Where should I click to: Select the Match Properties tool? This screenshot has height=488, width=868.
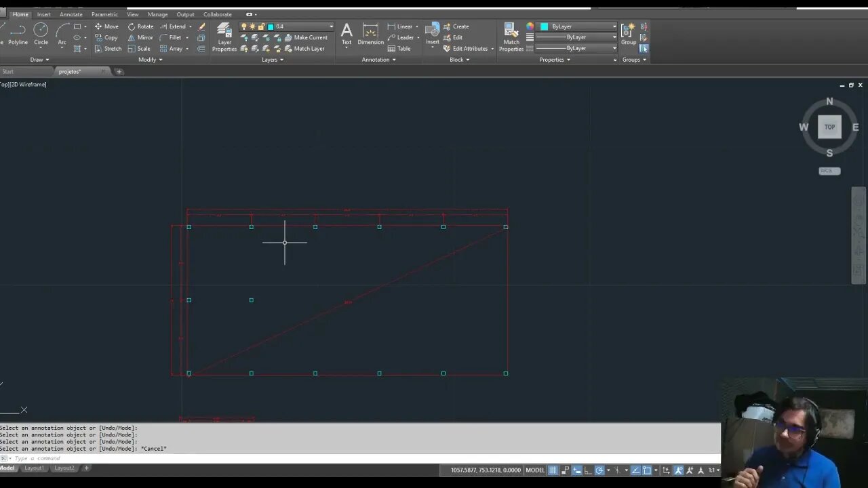511,37
